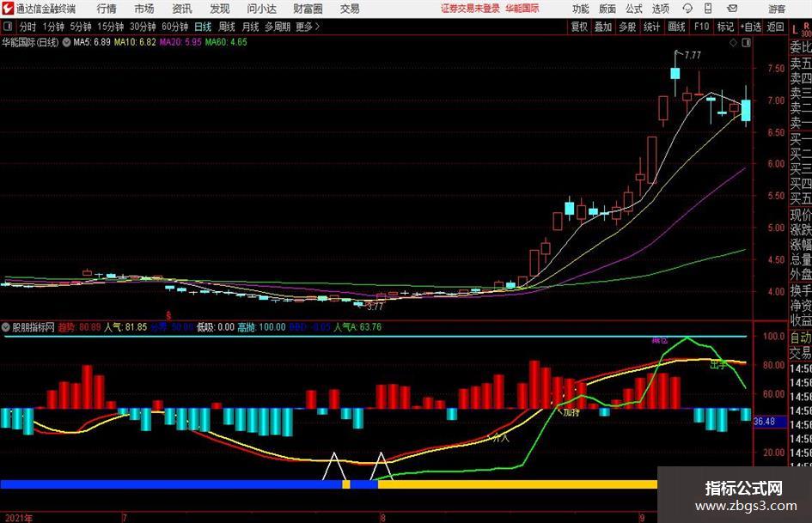This screenshot has height=523, width=812.
Task: Switch to 1分钟 period
Action: tap(53, 27)
